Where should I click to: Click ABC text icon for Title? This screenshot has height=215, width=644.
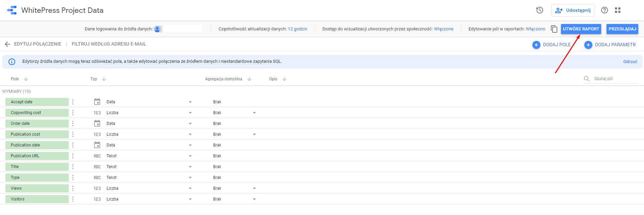click(x=97, y=167)
